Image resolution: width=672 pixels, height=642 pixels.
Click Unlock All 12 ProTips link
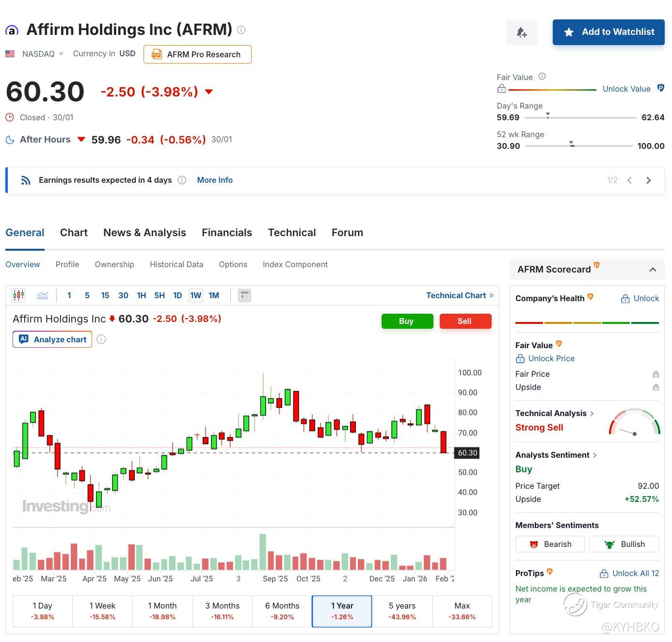tap(629, 573)
